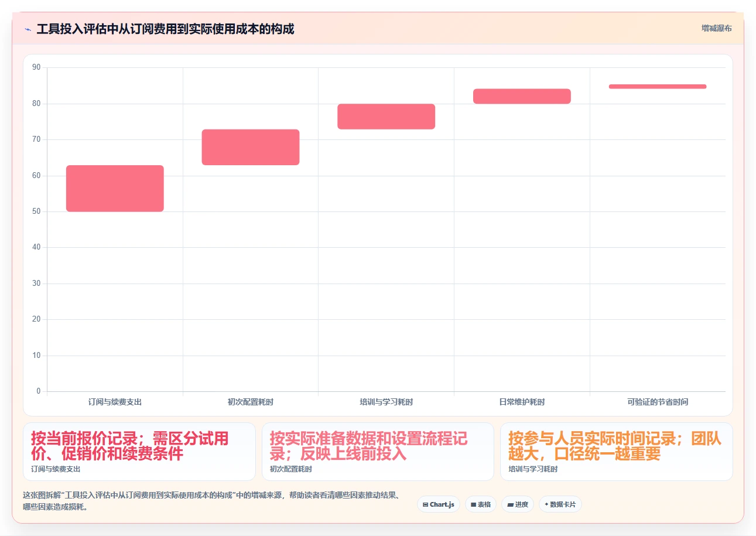Click the y-axis value 0
The width and height of the screenshot is (756, 536).
[39, 391]
